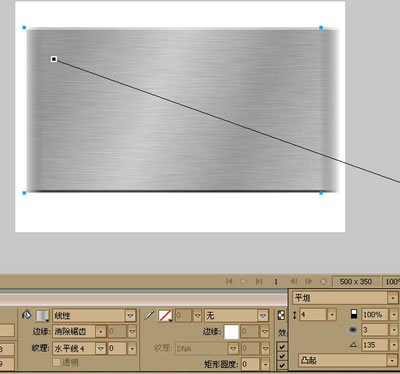Screen dimensions: 400x374
Task: Toggle the lowest effect checkbox
Action: [x=282, y=366]
